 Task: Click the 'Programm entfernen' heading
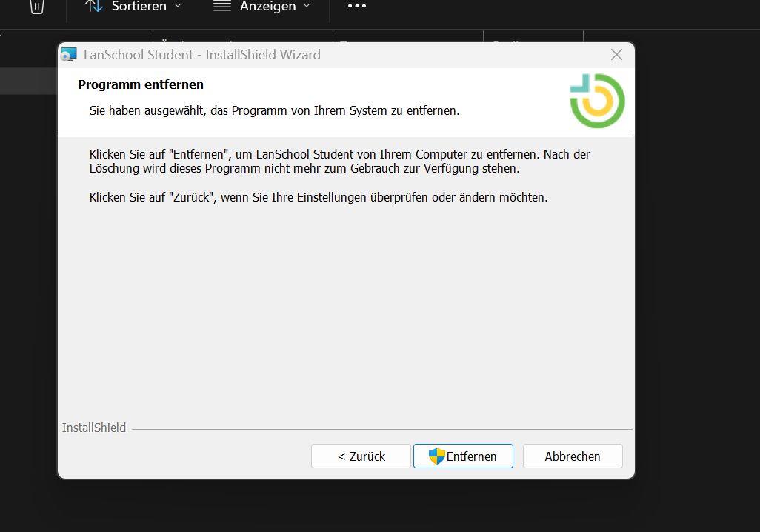141,84
